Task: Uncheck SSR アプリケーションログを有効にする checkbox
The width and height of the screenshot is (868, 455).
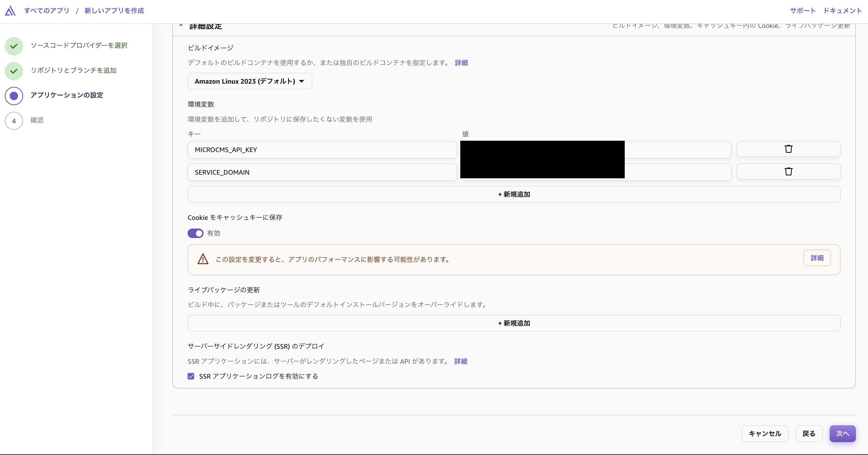Action: pos(191,376)
